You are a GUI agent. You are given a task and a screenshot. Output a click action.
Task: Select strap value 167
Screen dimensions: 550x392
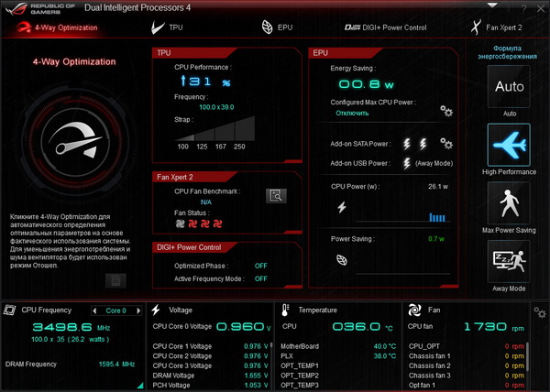point(221,147)
